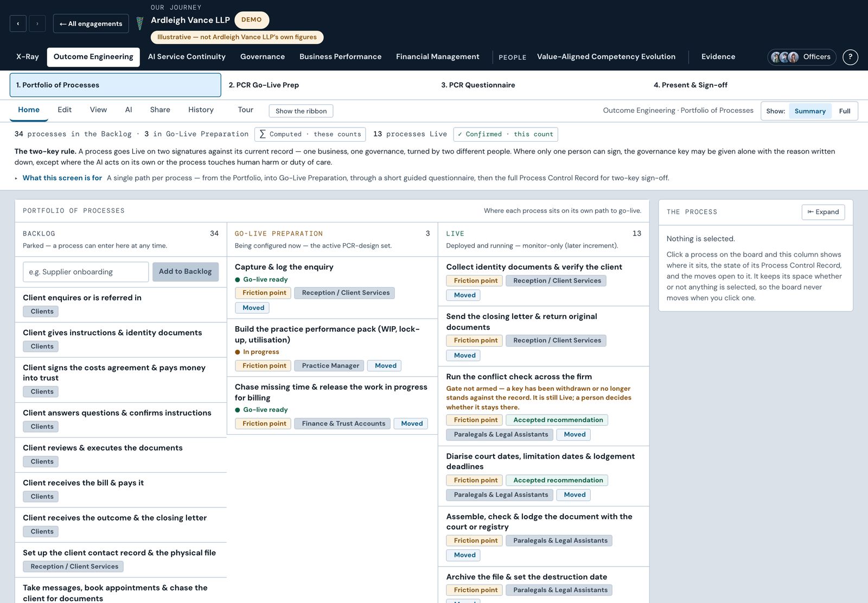Open Business Performance tab
This screenshot has height=603, width=868.
340,57
